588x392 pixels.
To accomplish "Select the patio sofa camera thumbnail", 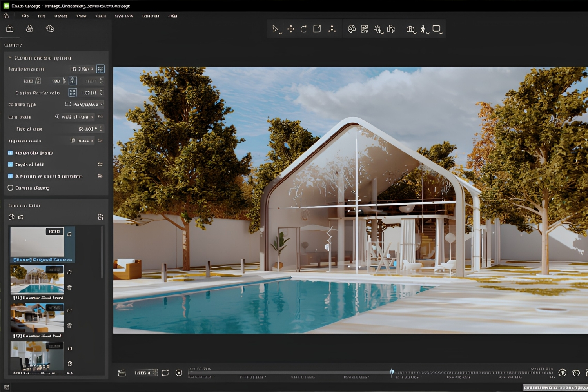I will point(37,318).
